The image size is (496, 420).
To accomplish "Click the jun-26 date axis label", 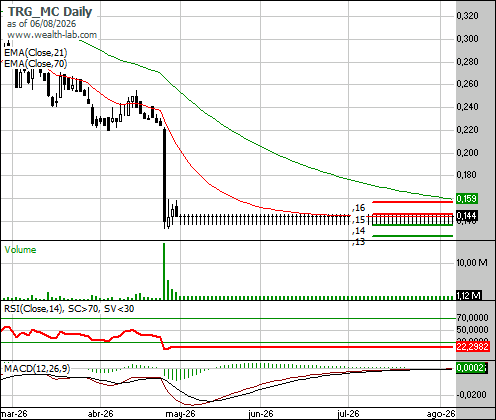I will point(261,414).
